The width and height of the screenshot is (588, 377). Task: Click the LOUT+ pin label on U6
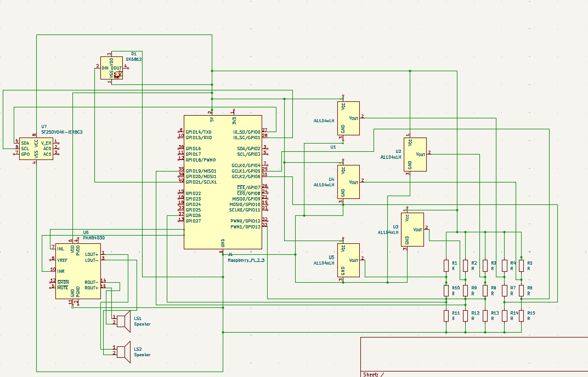[x=92, y=254]
